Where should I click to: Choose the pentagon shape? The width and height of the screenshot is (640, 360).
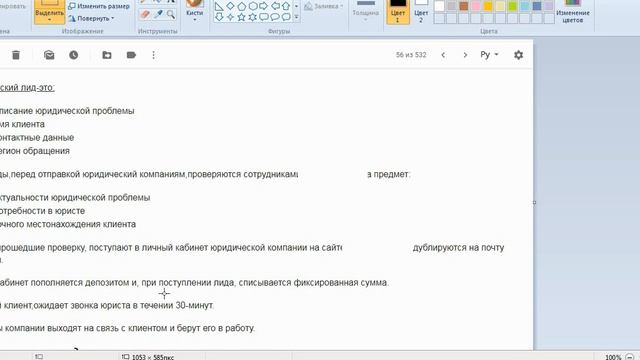[242, 6]
